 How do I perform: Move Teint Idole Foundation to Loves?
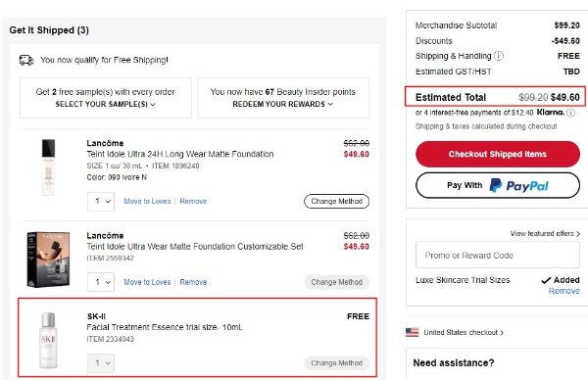click(x=147, y=201)
